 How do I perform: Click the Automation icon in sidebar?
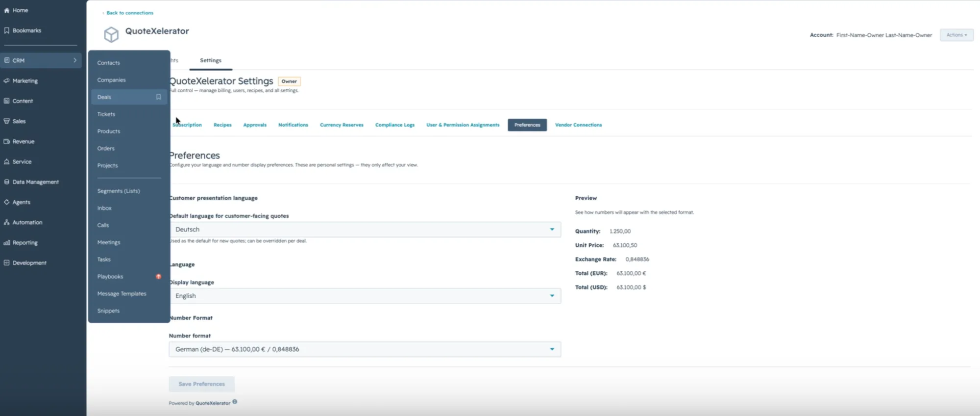click(x=7, y=222)
